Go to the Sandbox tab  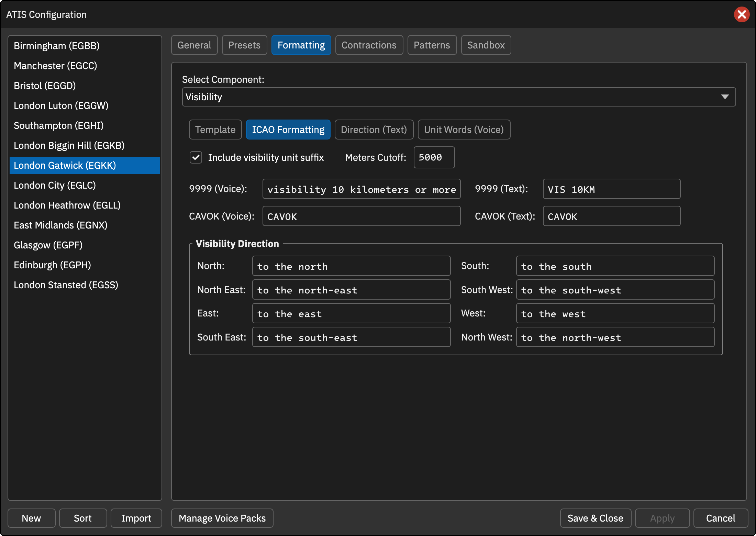point(486,45)
